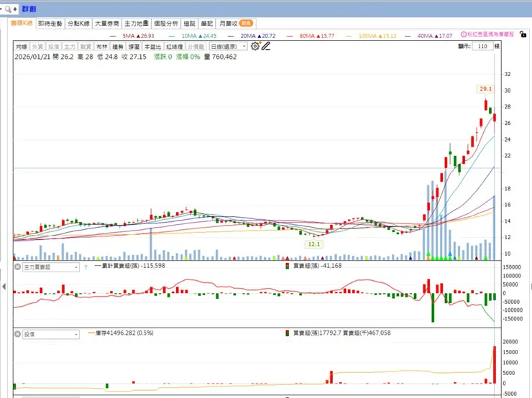
Task: Toggle the 主力 overlay button
Action: [x=70, y=47]
